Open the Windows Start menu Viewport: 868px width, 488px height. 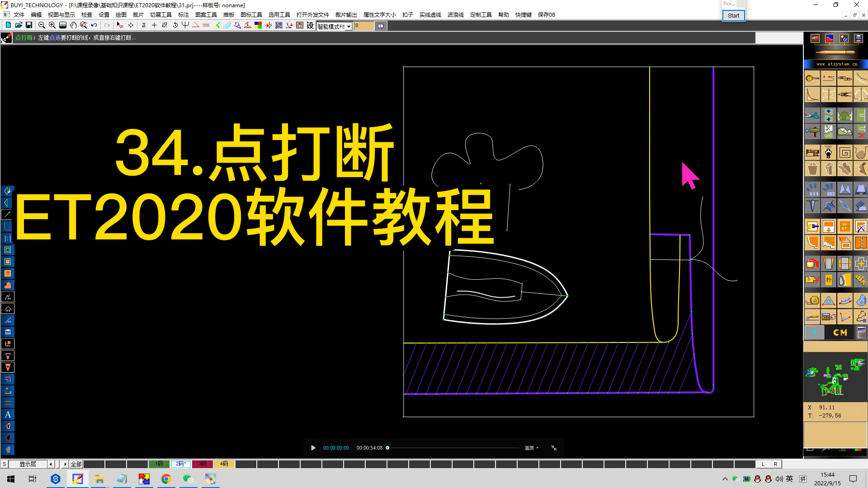point(11,479)
